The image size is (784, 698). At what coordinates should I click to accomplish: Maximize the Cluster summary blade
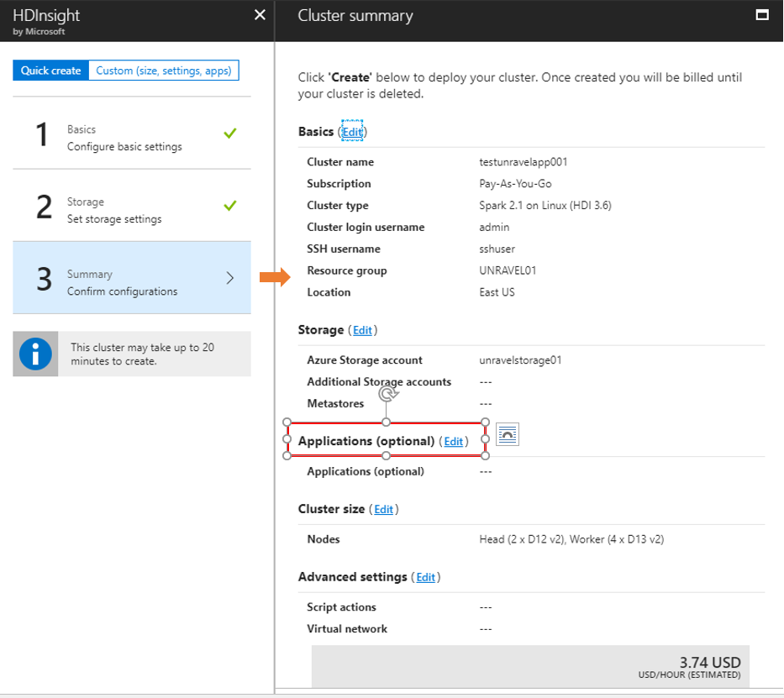[x=762, y=15]
